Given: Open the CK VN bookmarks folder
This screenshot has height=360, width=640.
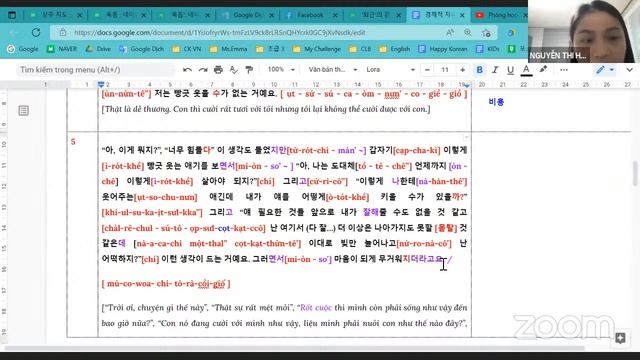Looking at the screenshot, I should [187, 49].
